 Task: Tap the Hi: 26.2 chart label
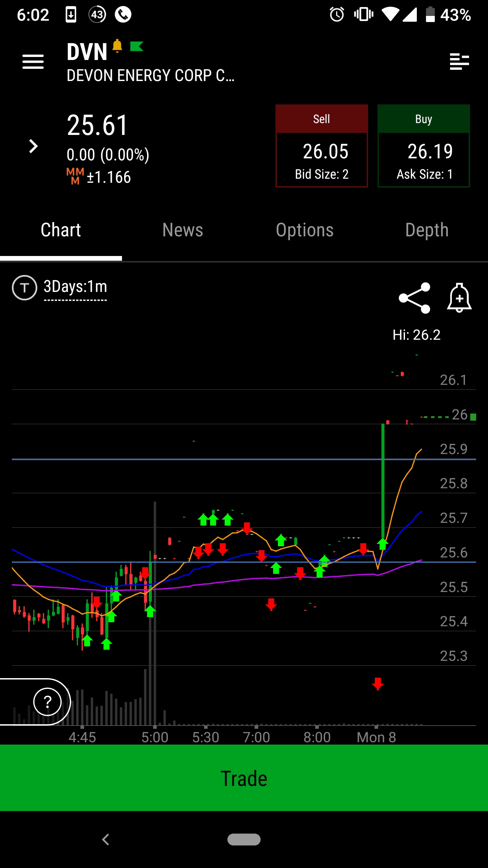coord(416,335)
